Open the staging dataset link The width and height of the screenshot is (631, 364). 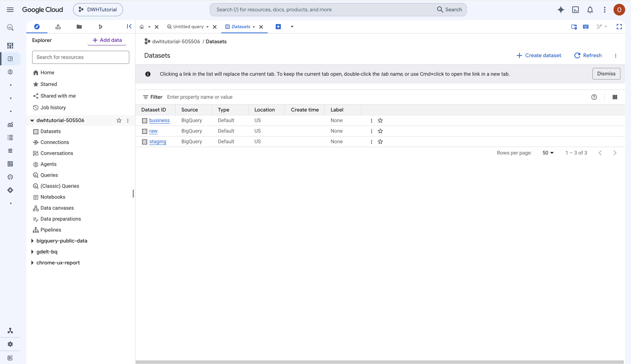click(x=158, y=142)
